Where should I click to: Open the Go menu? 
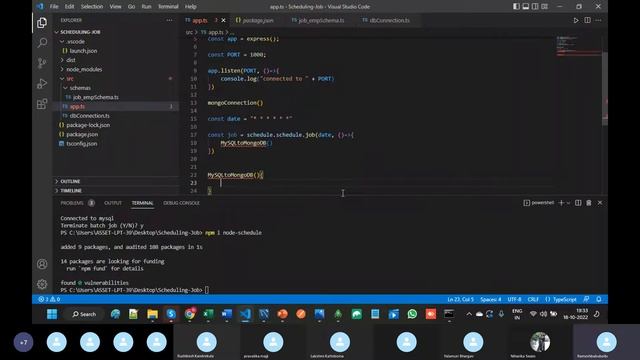point(131,7)
